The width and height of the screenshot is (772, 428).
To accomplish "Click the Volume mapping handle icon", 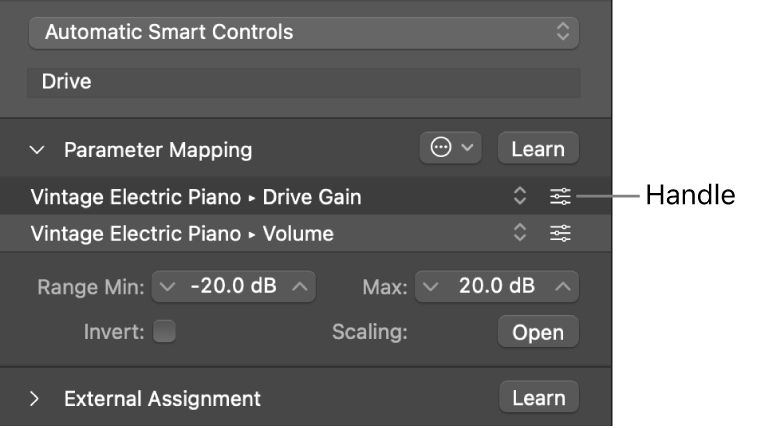I will tap(560, 234).
